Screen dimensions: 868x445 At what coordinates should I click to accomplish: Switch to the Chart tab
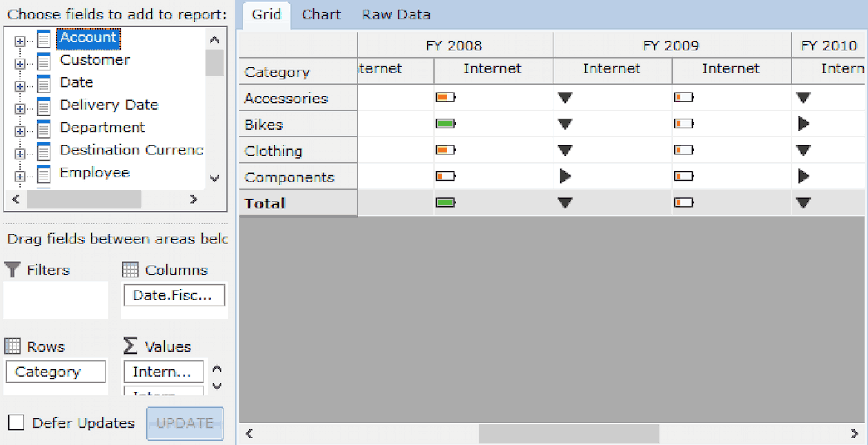point(321,15)
